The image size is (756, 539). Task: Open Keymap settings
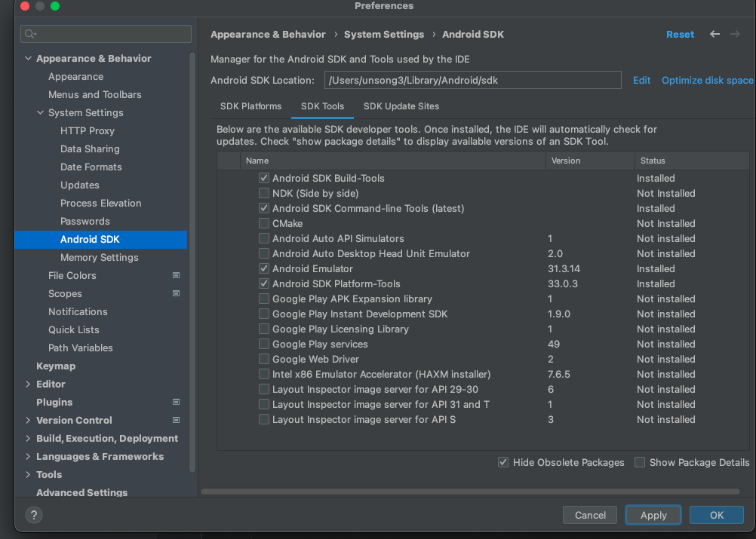click(x=56, y=366)
